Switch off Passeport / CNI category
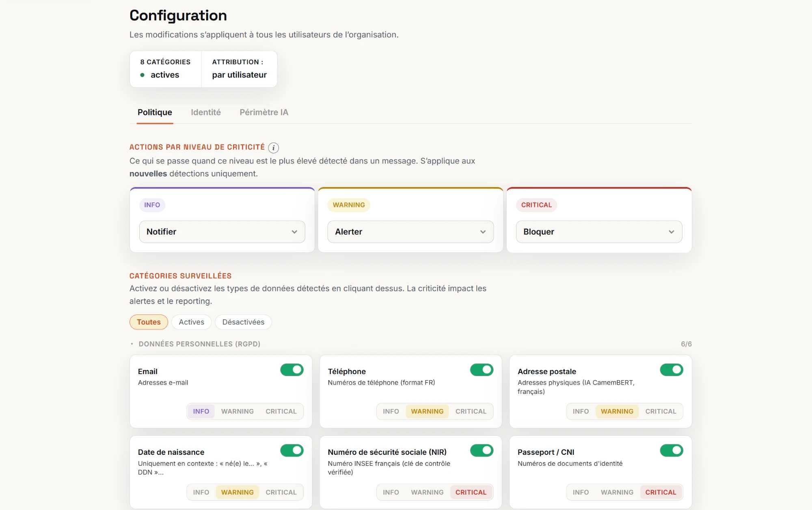The image size is (812, 510). pos(672,450)
